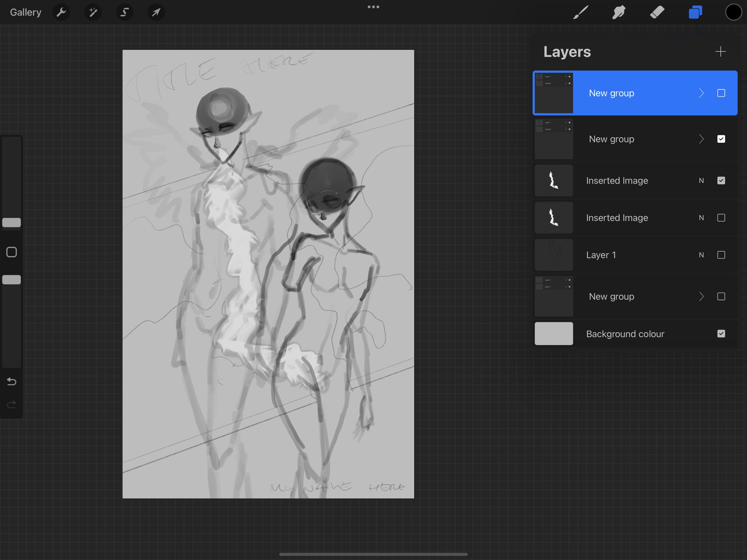Expand the selected top New group chevron

click(701, 93)
